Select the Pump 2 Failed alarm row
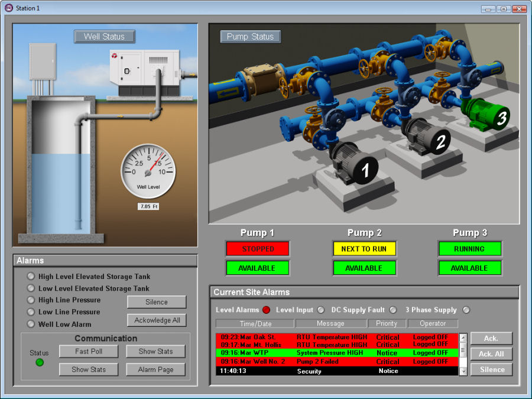 point(331,361)
